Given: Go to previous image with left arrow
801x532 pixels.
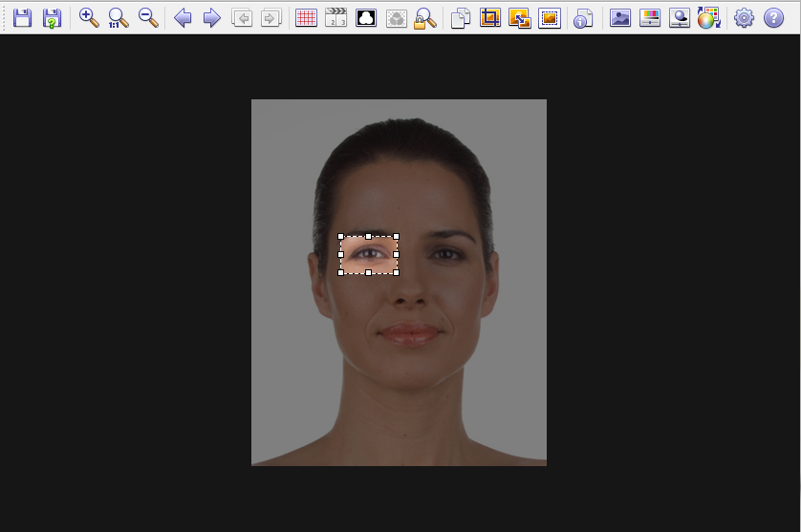Looking at the screenshot, I should coord(183,18).
